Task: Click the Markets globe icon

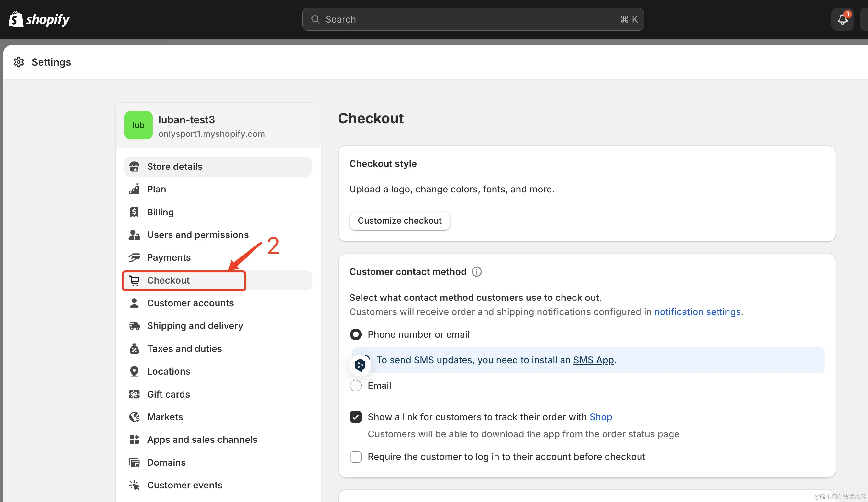Action: click(134, 417)
